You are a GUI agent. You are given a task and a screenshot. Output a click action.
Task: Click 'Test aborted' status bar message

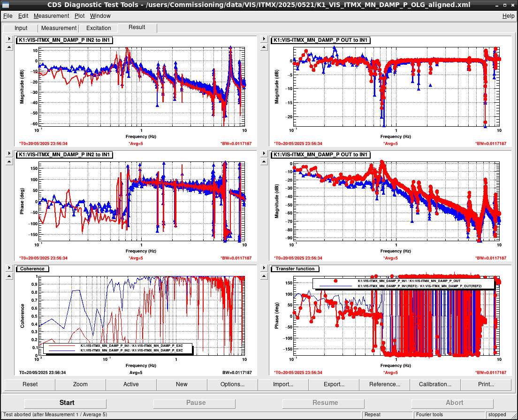(x=55, y=414)
